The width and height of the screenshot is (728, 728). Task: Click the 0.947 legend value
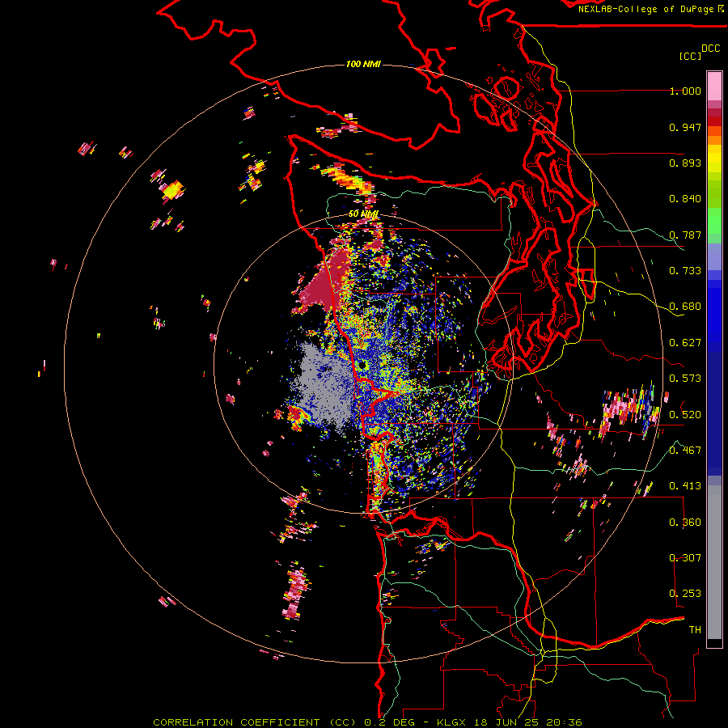[685, 127]
